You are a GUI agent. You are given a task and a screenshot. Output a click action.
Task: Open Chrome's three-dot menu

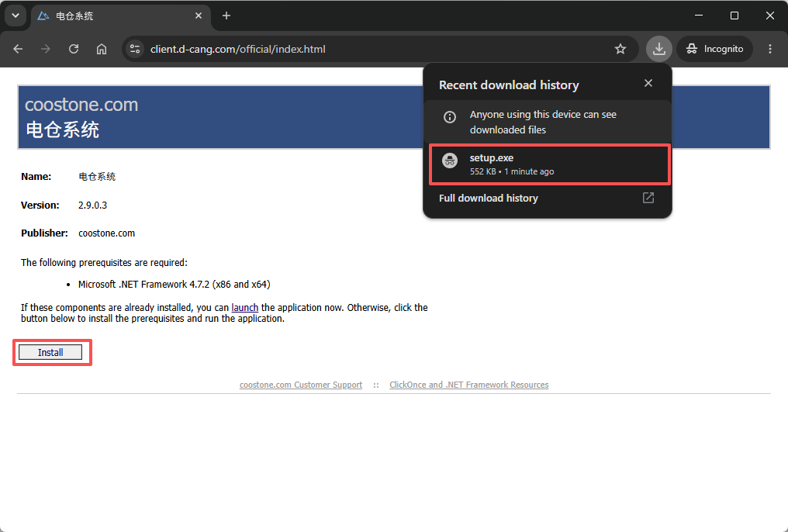point(770,49)
